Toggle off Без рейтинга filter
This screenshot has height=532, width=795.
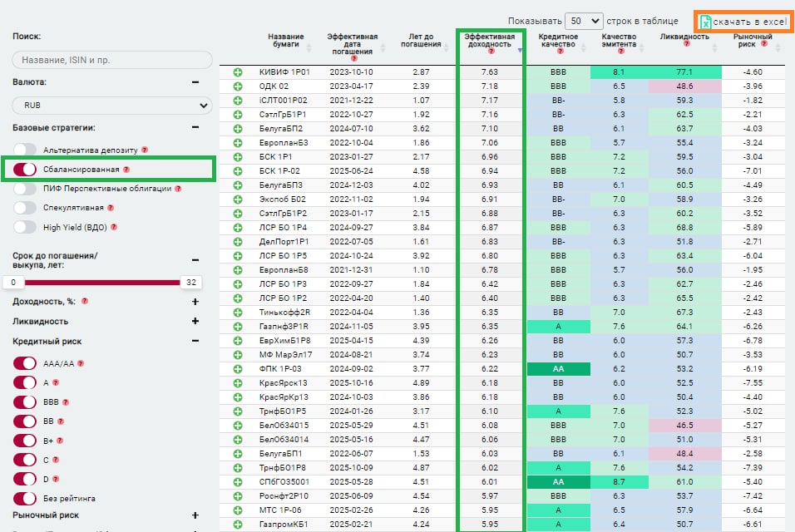pyautogui.click(x=25, y=499)
